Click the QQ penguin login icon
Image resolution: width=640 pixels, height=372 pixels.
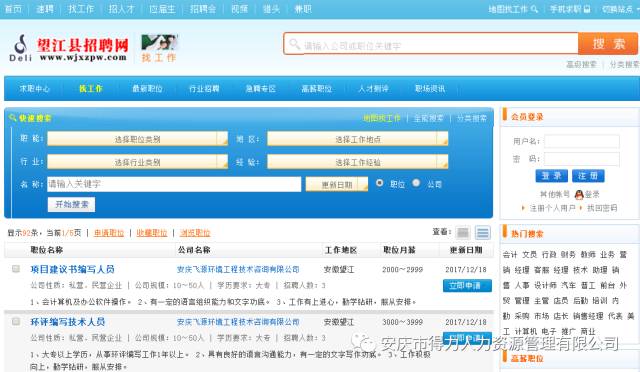[x=579, y=195]
